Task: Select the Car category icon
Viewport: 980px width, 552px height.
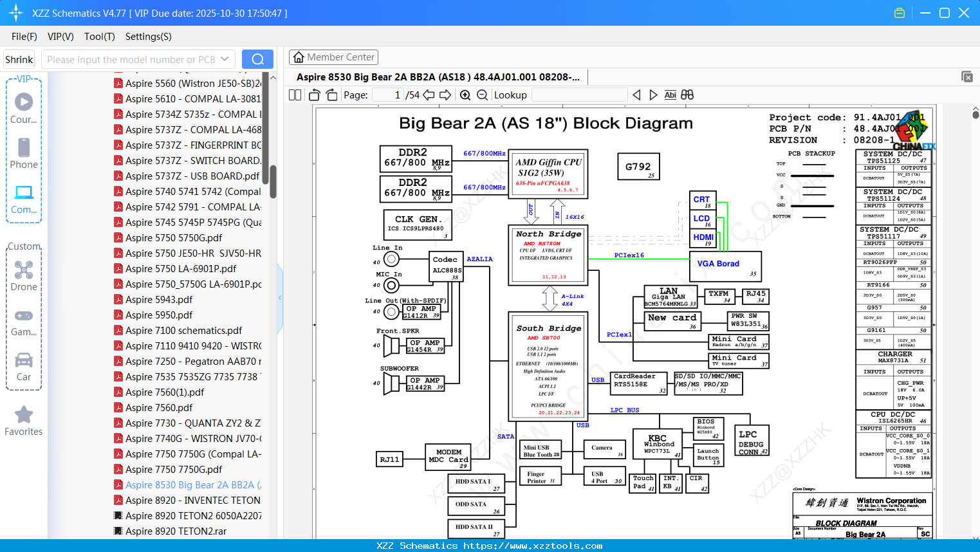Action: [24, 366]
